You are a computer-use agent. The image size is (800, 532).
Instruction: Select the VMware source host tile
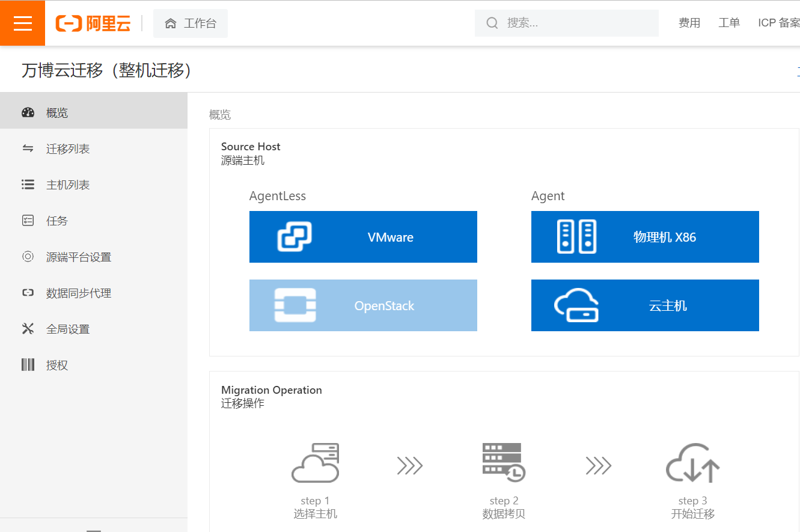click(363, 237)
